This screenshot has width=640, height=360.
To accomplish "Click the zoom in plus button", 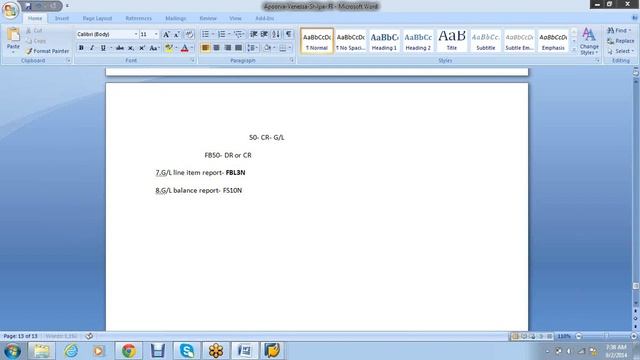I will tap(634, 336).
